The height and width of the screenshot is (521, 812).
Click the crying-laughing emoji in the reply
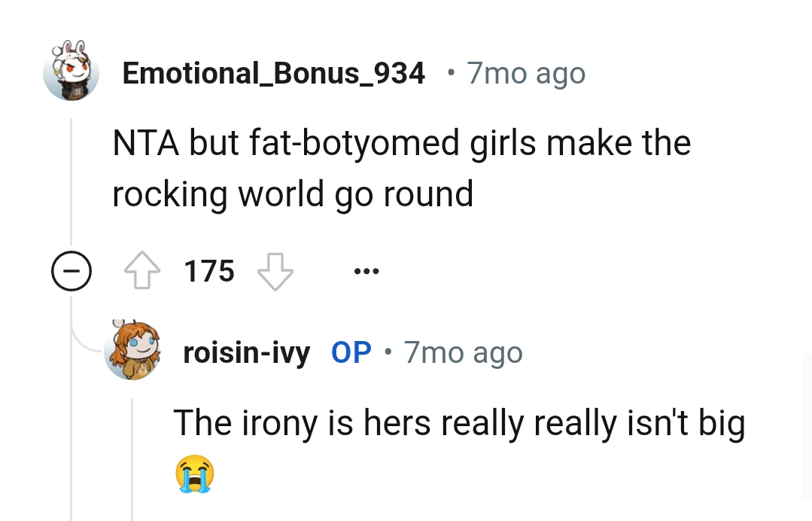[x=195, y=473]
